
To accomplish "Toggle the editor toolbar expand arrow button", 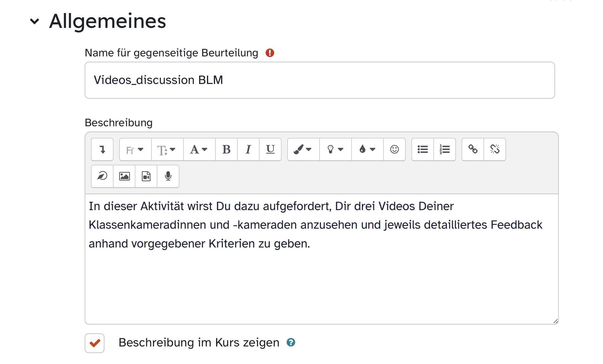I will click(x=102, y=149).
